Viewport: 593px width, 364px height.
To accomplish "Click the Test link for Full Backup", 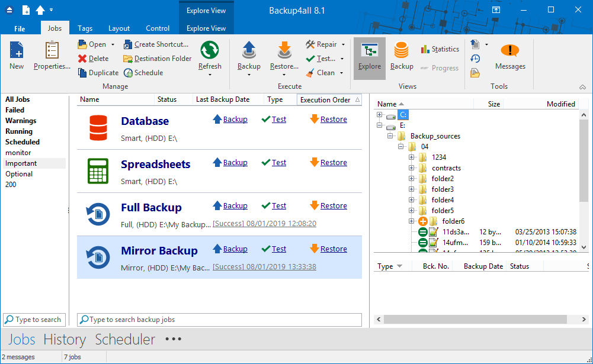I will (x=278, y=206).
